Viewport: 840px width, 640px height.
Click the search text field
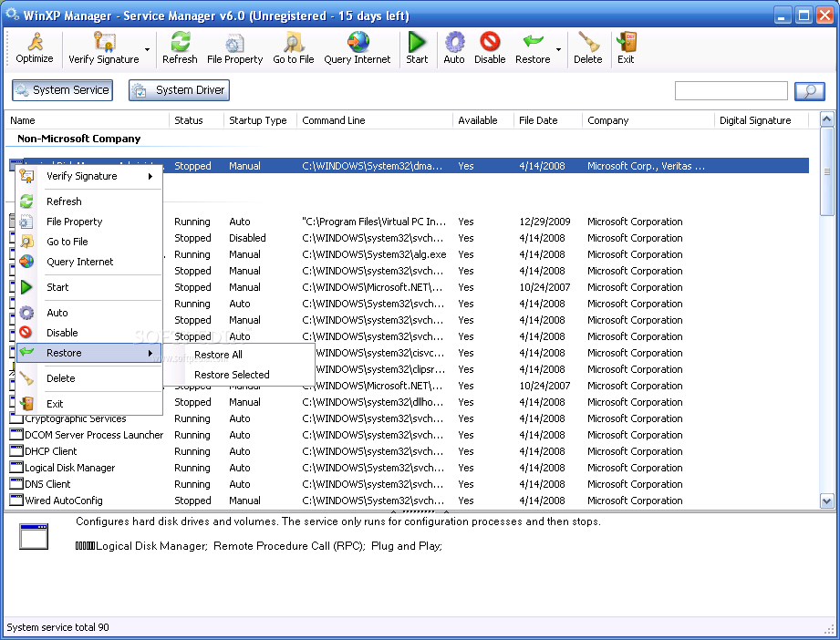coord(731,91)
